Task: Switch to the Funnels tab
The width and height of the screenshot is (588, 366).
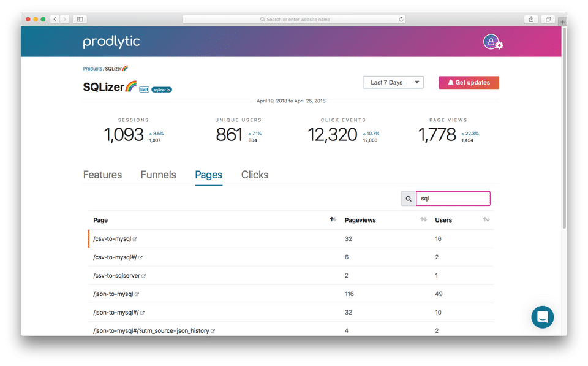Action: pos(158,175)
